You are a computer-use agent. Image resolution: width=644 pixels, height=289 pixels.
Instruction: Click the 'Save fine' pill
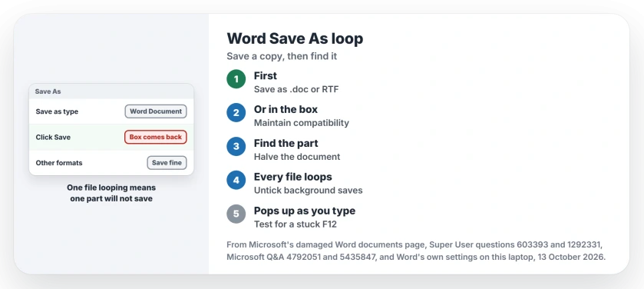[167, 163]
